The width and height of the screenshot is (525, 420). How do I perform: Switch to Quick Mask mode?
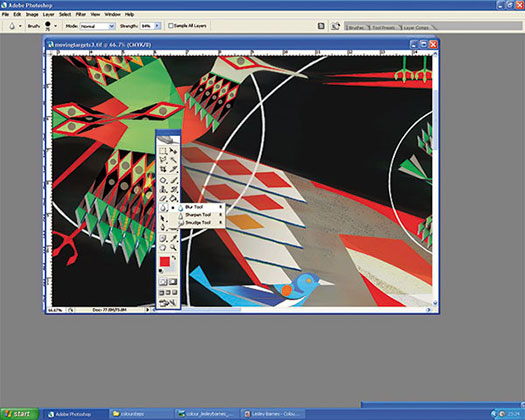pos(173,282)
